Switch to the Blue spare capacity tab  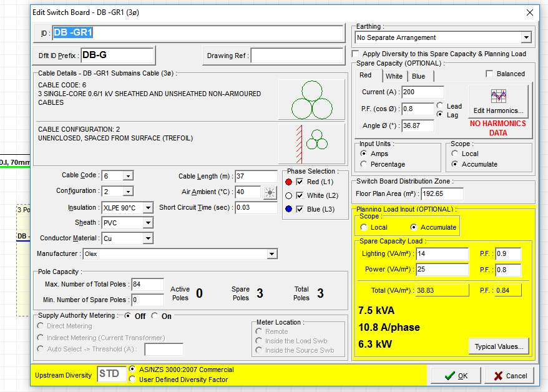click(x=418, y=76)
